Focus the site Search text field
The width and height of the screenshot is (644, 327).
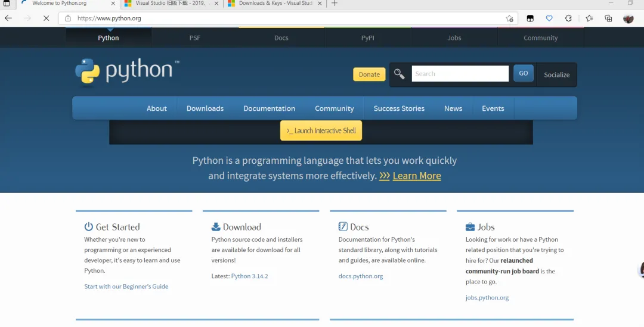coord(460,74)
